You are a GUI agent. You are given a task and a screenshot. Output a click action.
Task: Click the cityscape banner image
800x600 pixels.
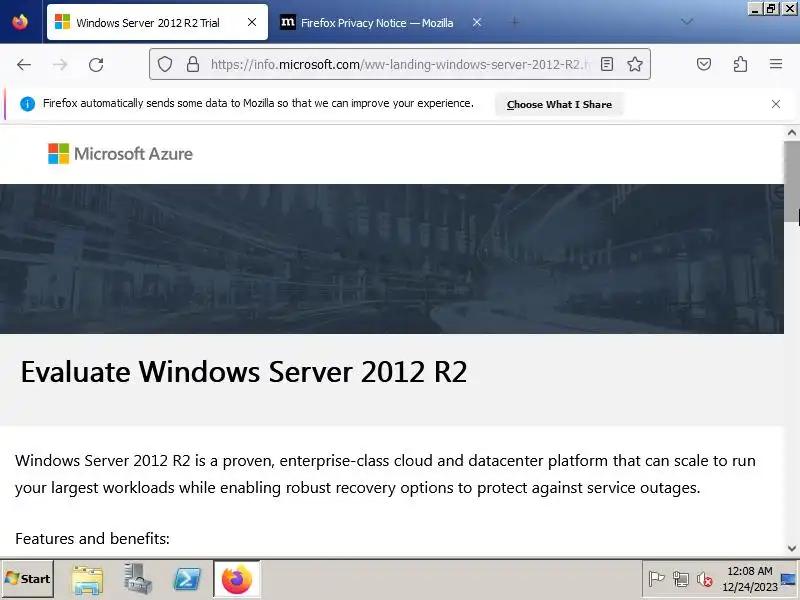(392, 259)
